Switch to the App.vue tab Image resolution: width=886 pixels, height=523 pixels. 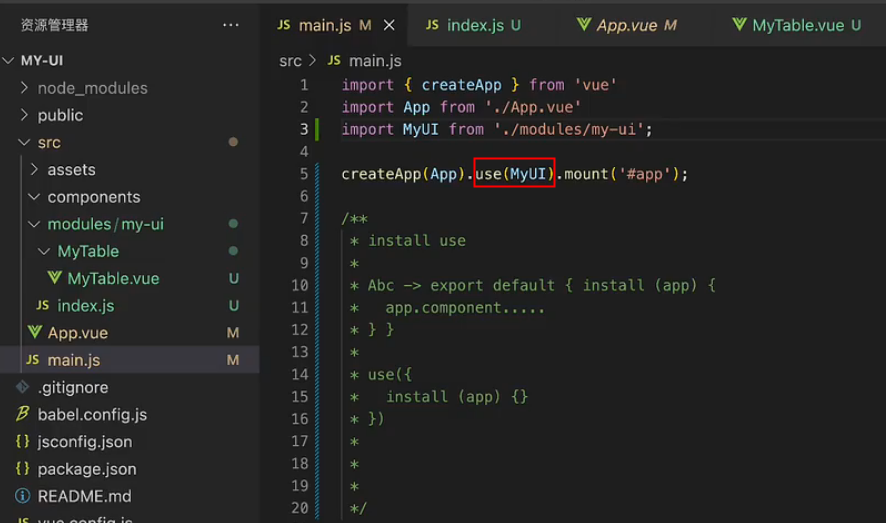coord(625,25)
